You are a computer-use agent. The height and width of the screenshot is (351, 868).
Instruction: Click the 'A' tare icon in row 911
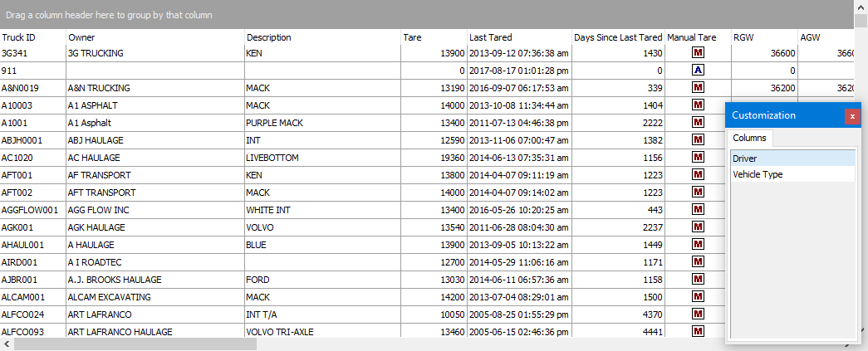[699, 71]
